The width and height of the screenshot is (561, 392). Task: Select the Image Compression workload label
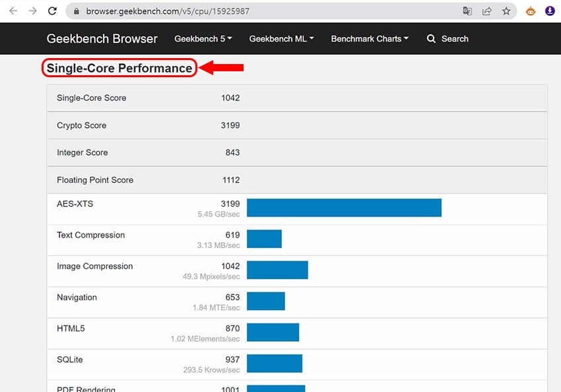pyautogui.click(x=95, y=266)
